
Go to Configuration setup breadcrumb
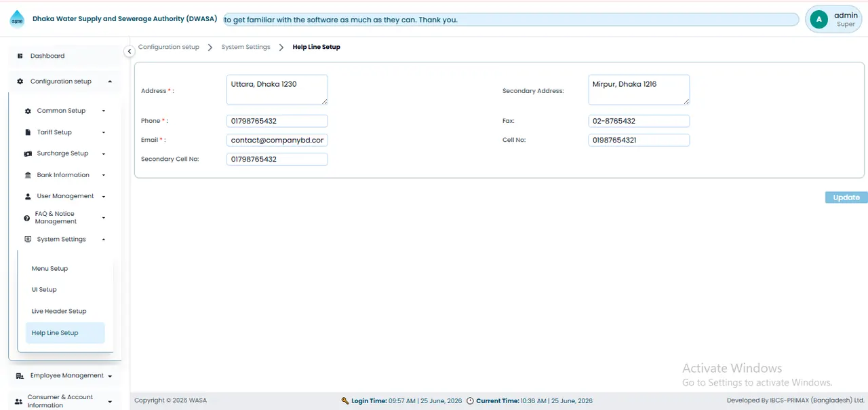coord(169,47)
